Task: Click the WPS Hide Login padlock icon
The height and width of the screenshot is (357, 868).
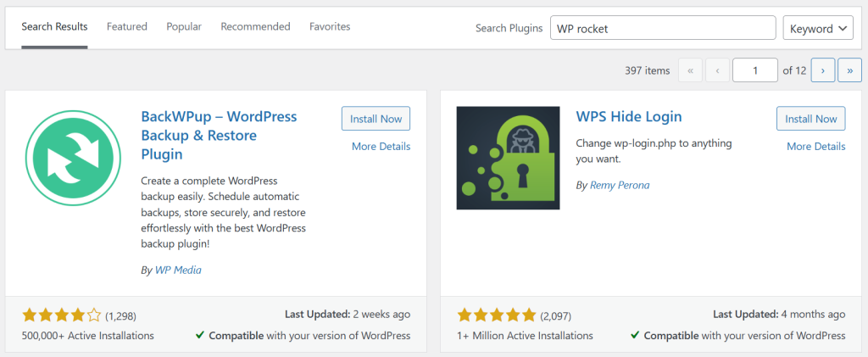Action: click(x=508, y=158)
